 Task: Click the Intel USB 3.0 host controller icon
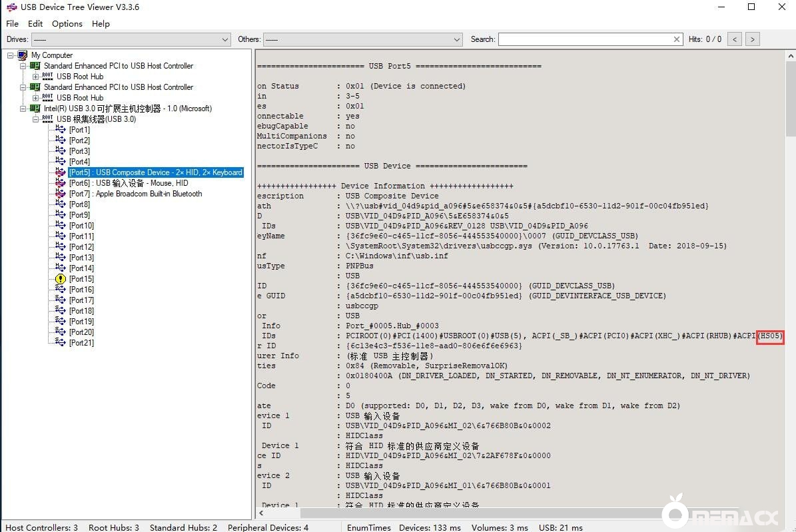coord(35,109)
